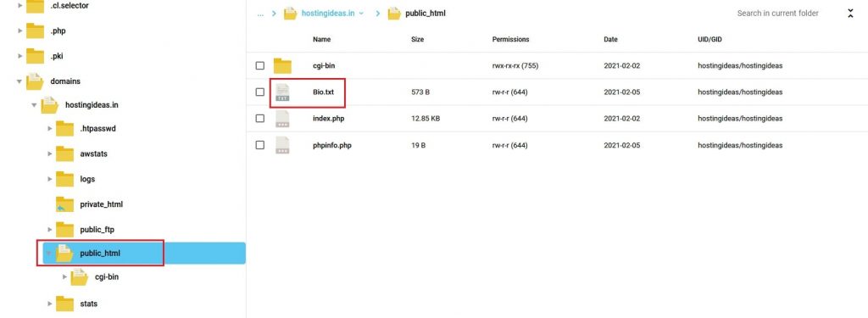Image resolution: width=868 pixels, height=318 pixels.
Task: Click the 573 B size value
Action: (420, 92)
